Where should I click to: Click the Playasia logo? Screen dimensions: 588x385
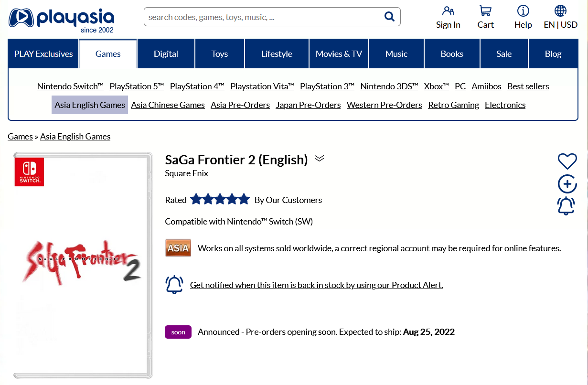(61, 20)
